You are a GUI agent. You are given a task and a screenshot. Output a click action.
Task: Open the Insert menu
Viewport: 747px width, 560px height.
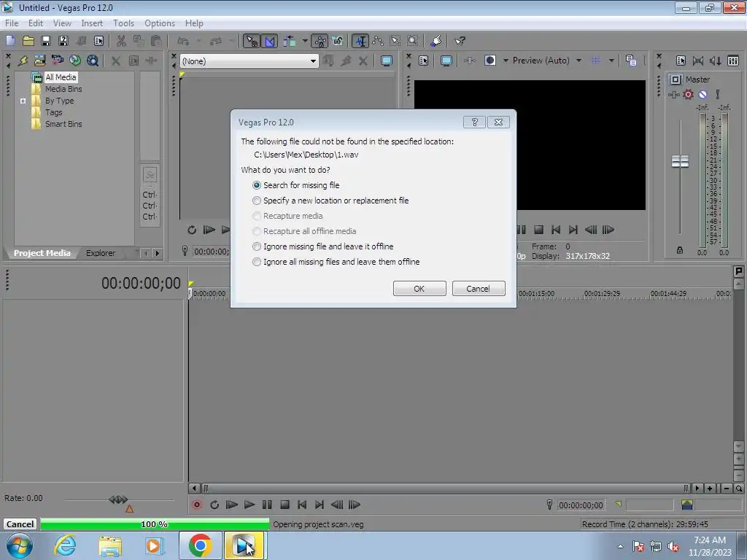(92, 23)
